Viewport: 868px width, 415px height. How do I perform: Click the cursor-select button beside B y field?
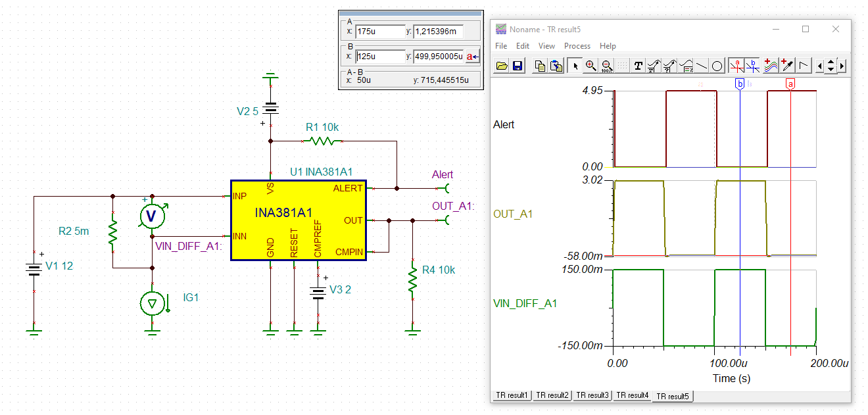tap(473, 57)
